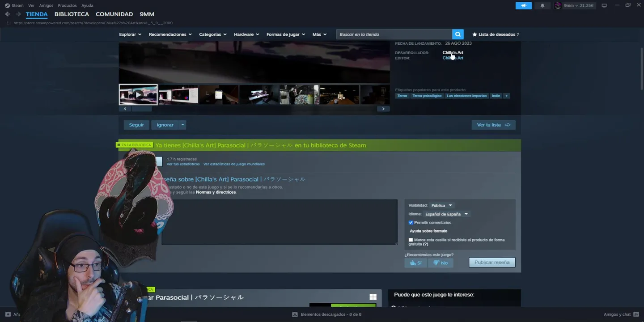Open the 9MM profile tab
The width and height of the screenshot is (644, 322).
147,14
